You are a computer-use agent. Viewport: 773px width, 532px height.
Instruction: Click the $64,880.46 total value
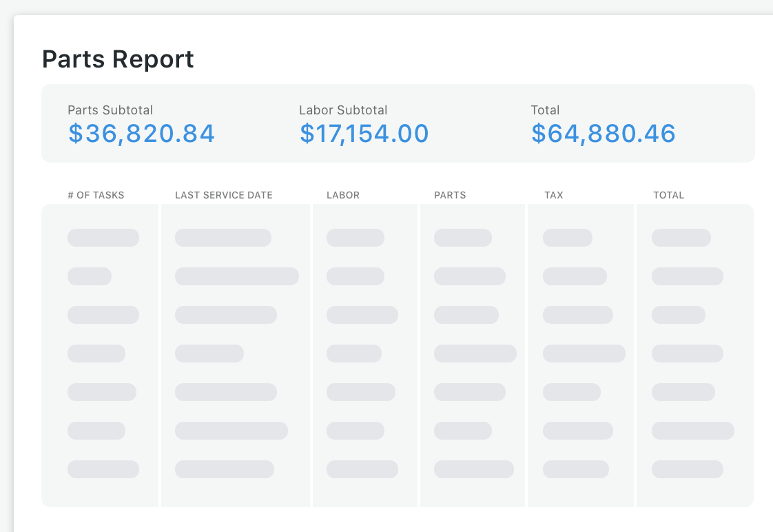pyautogui.click(x=604, y=134)
